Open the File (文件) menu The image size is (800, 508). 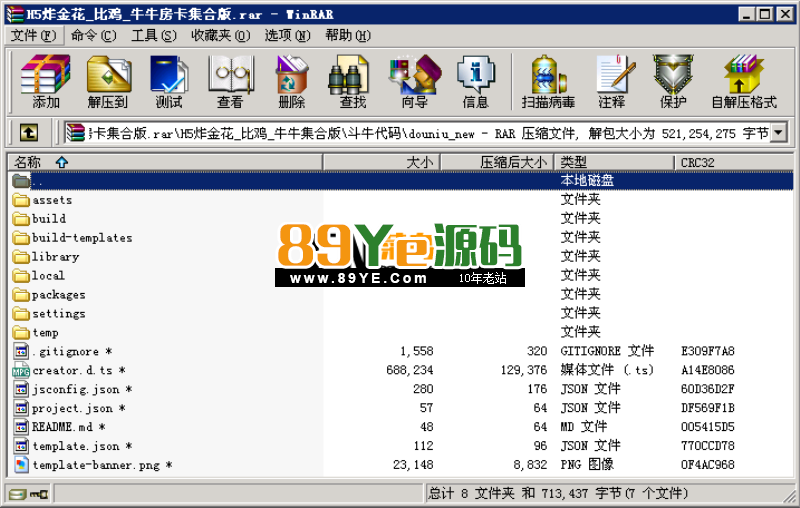[32, 35]
